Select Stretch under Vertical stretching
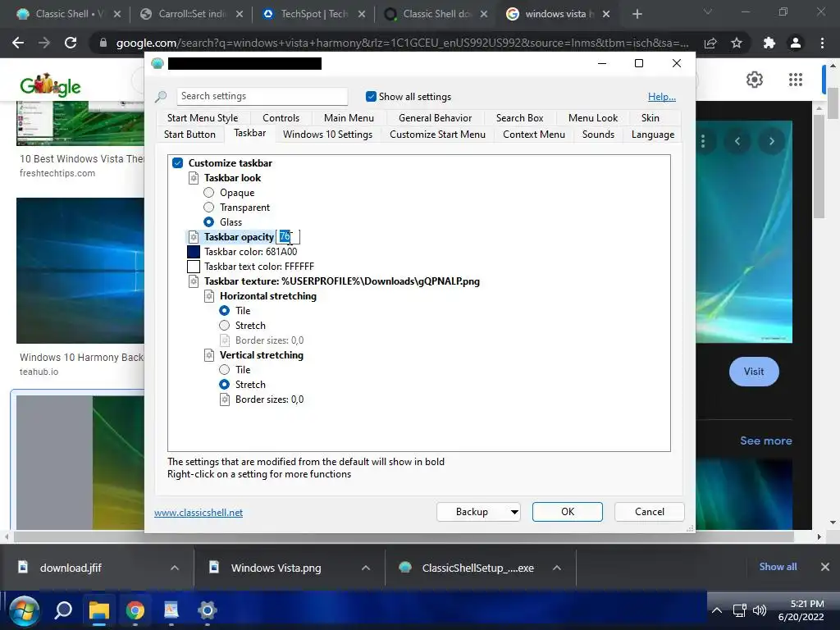This screenshot has height=630, width=840. [225, 385]
